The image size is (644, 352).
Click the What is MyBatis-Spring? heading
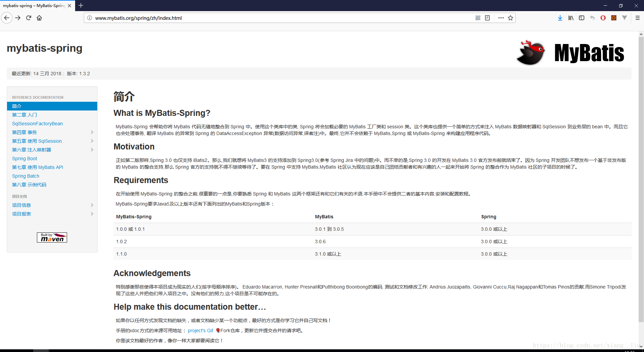pyautogui.click(x=162, y=113)
